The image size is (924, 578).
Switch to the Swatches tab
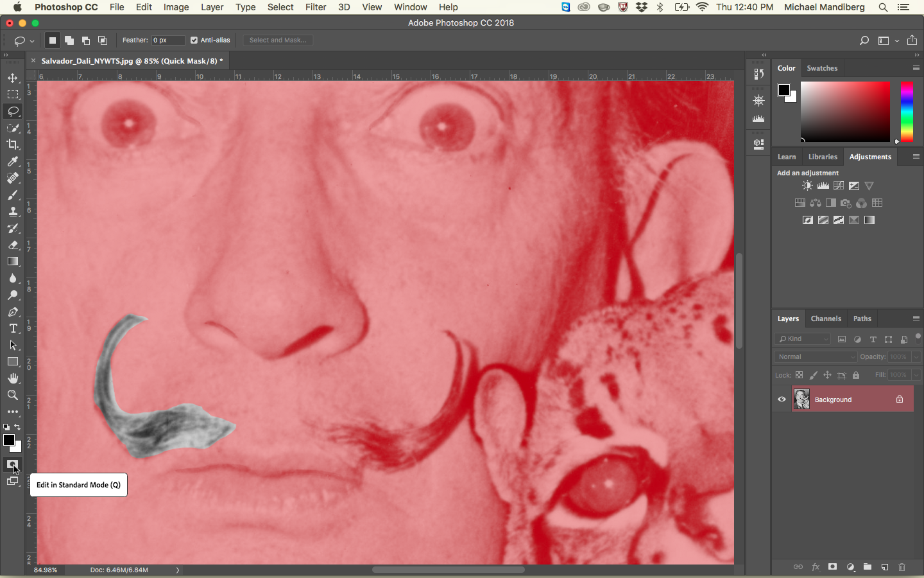822,68
